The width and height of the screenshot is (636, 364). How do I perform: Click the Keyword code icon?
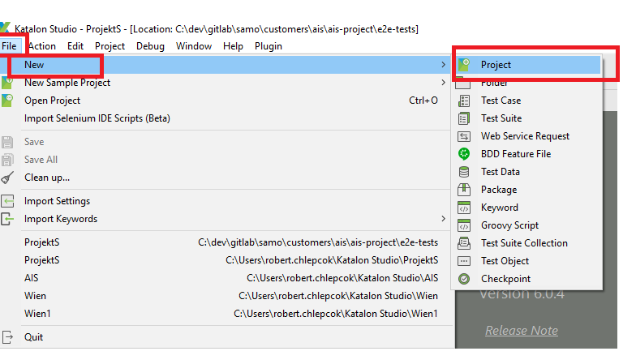[x=464, y=208]
